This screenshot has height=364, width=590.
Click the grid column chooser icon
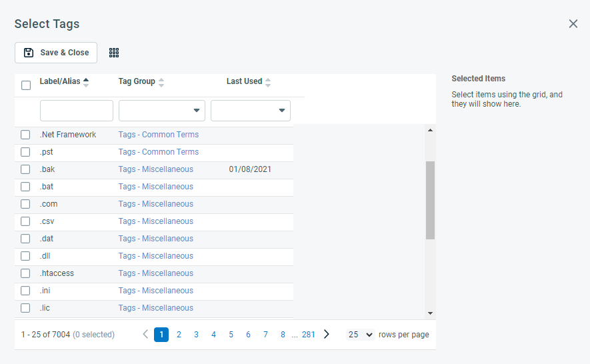point(114,53)
